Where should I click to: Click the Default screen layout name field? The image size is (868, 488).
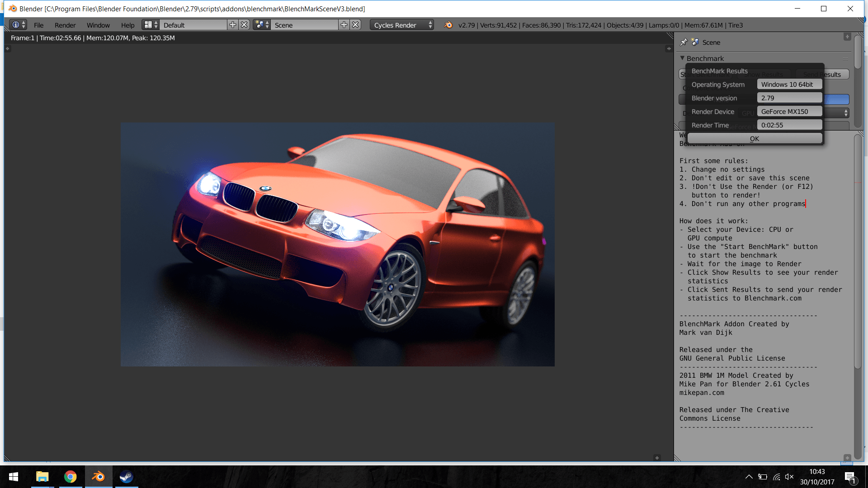[x=193, y=25]
